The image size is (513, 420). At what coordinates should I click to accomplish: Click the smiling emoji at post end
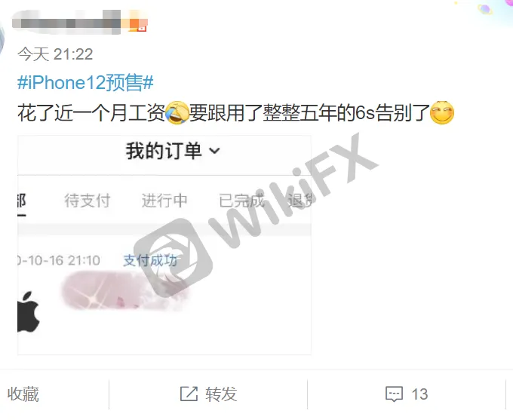tap(442, 112)
